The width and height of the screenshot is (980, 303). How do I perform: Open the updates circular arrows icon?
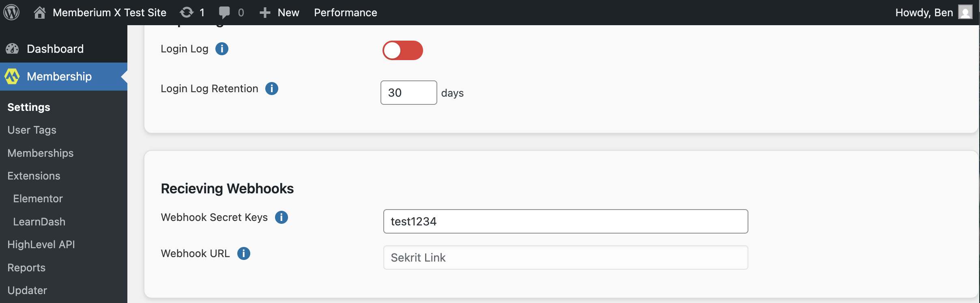click(x=187, y=13)
